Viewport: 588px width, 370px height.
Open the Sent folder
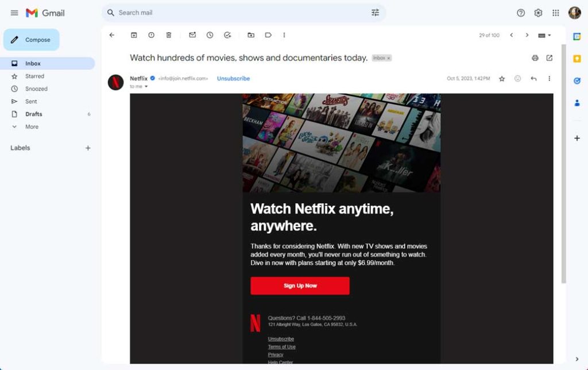tap(31, 101)
